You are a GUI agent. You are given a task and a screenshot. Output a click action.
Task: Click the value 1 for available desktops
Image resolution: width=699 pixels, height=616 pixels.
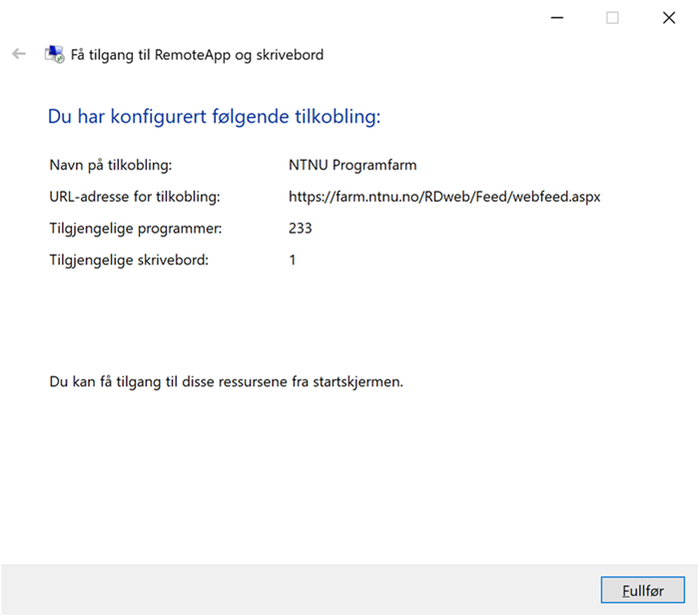pos(293,260)
